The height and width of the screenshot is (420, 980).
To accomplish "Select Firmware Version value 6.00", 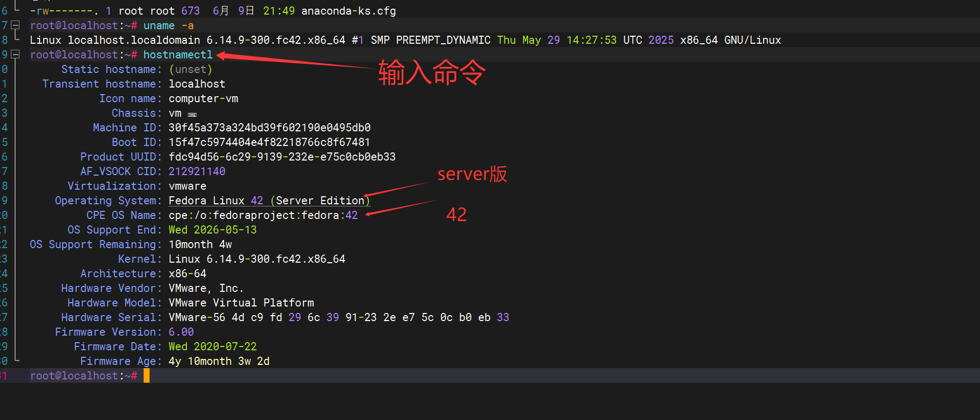I will (x=181, y=332).
